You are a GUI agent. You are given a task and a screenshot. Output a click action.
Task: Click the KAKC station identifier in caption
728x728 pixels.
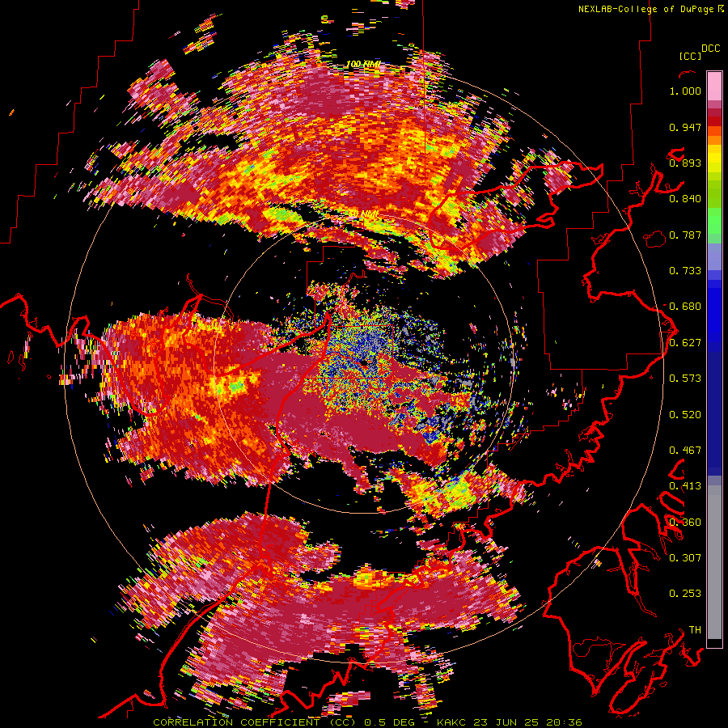pyautogui.click(x=450, y=722)
